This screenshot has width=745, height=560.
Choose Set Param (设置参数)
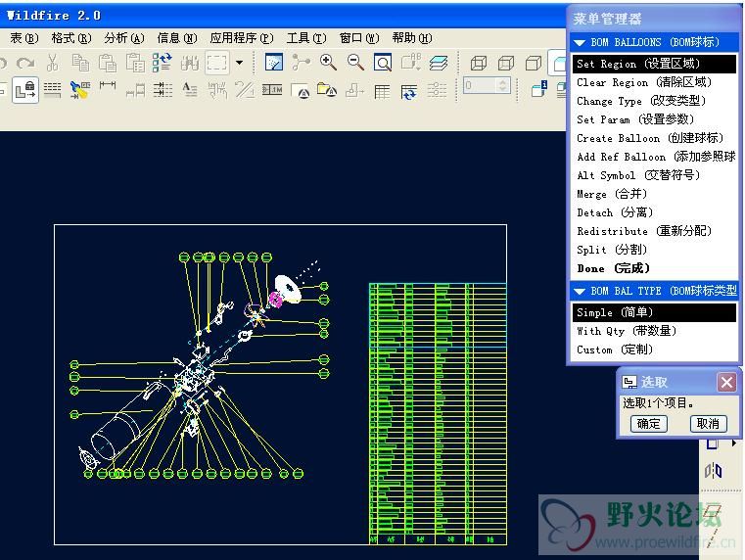coord(654,119)
